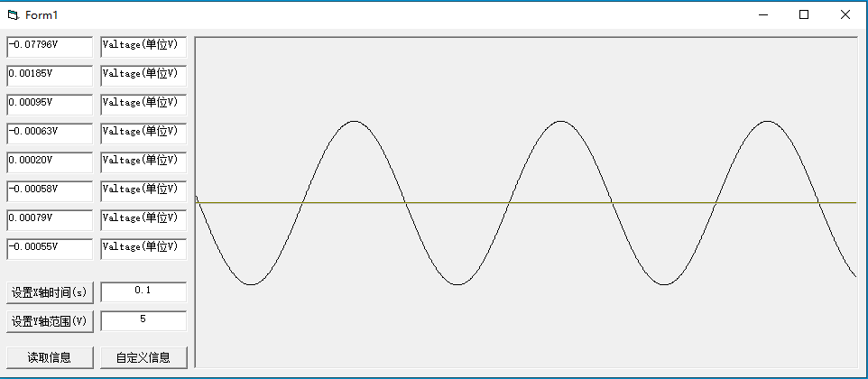Select the -0.00058V voltage reading field

pyautogui.click(x=50, y=190)
